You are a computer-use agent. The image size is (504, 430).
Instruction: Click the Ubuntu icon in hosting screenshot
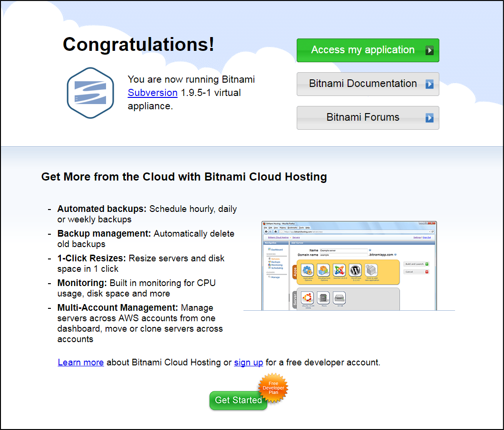pyautogui.click(x=307, y=298)
